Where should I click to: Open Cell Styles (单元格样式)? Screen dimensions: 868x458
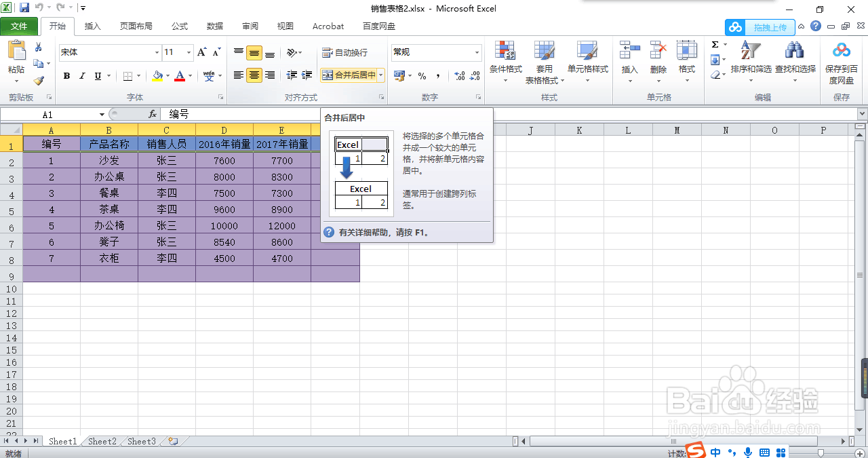point(587,62)
